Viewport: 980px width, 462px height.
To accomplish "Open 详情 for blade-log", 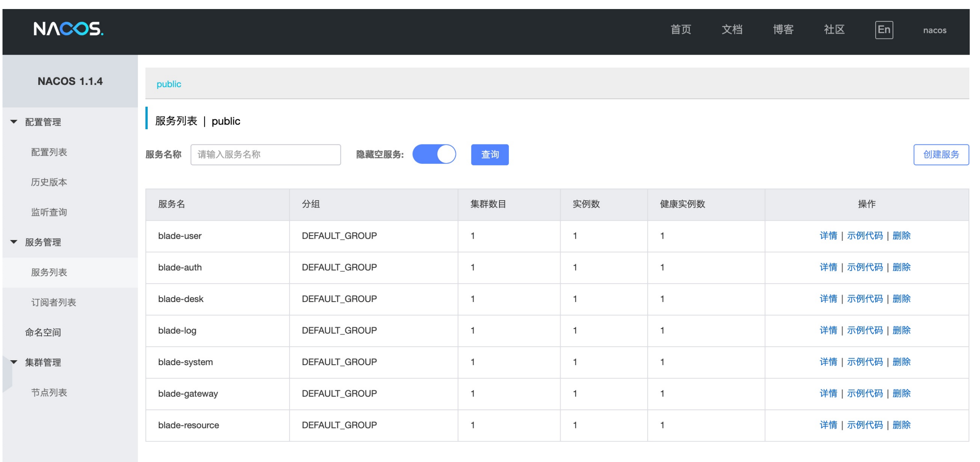I will (828, 331).
